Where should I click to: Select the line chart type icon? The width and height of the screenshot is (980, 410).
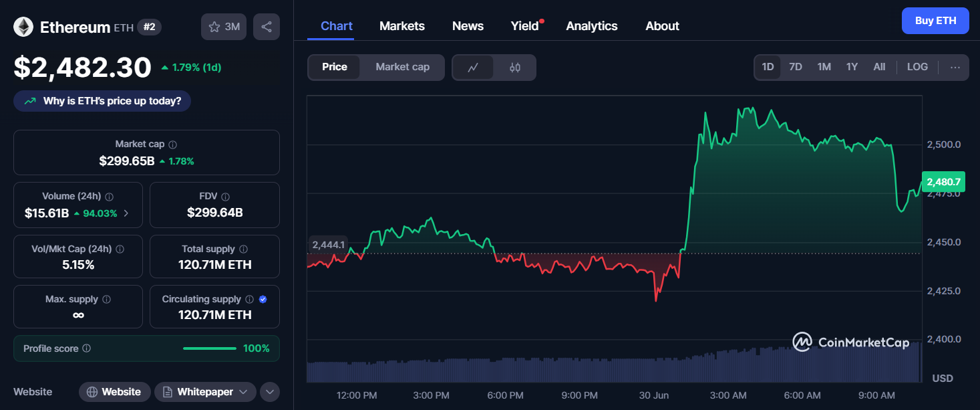[473, 67]
